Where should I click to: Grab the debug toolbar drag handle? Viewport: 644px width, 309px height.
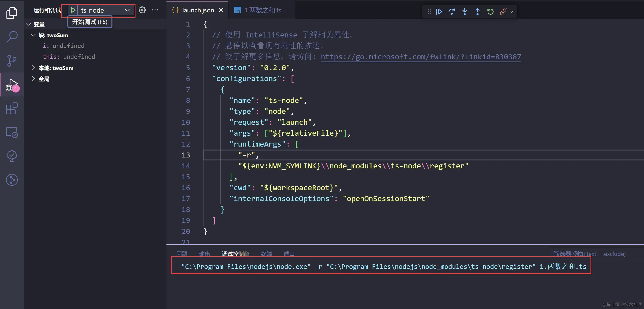pyautogui.click(x=429, y=11)
